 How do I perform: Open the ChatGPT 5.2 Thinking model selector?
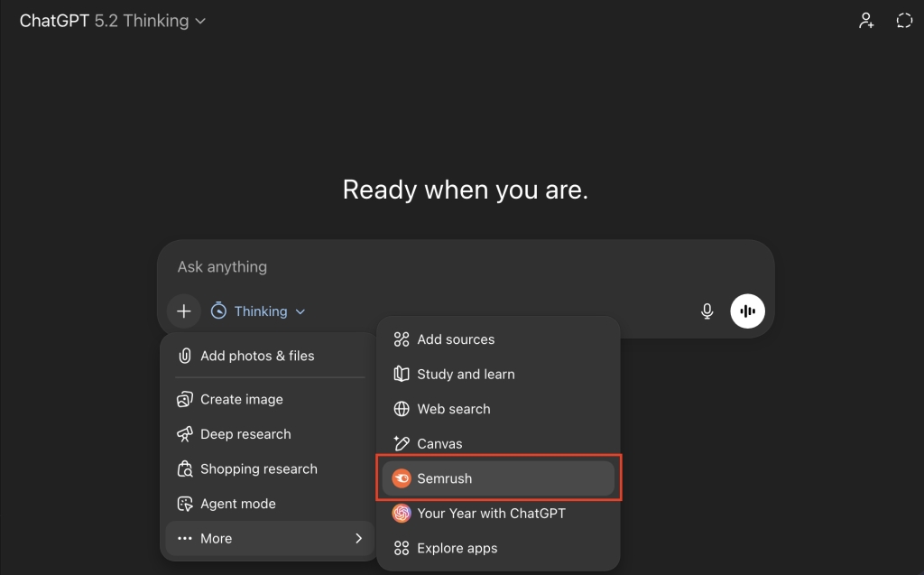pos(113,21)
